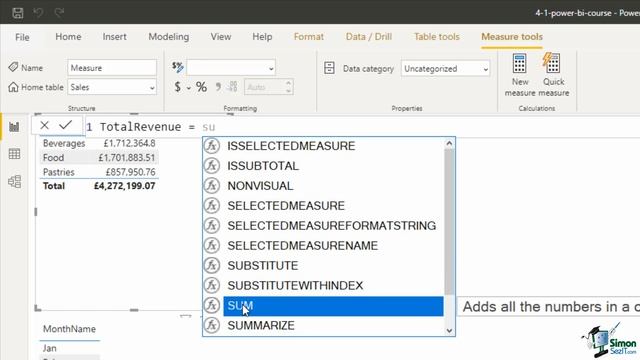Switch to the Insert tab
Image resolution: width=640 pixels, height=360 pixels.
[114, 37]
